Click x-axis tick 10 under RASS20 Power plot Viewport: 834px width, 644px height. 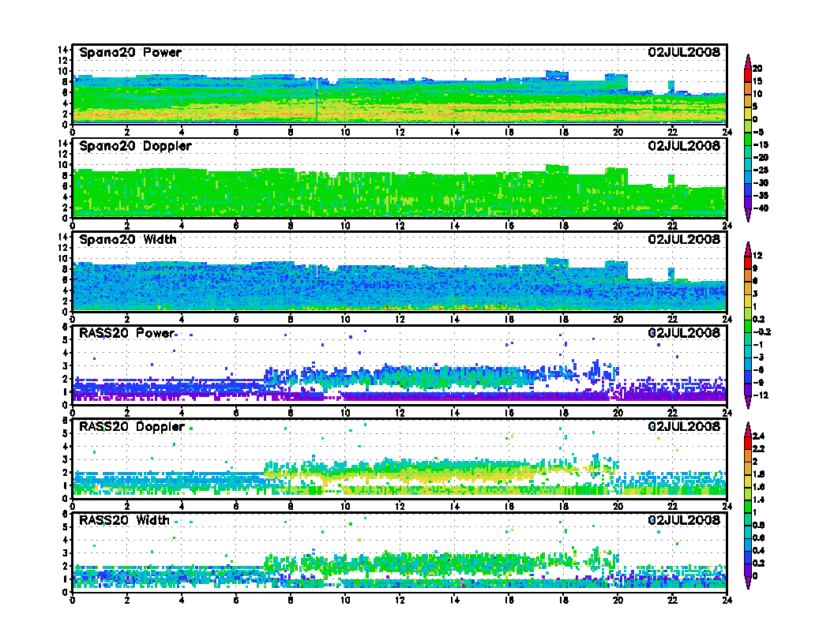click(345, 413)
